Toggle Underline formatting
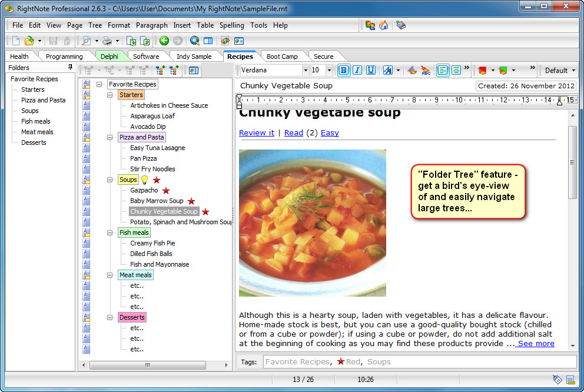This screenshot has width=584, height=392. [x=370, y=70]
